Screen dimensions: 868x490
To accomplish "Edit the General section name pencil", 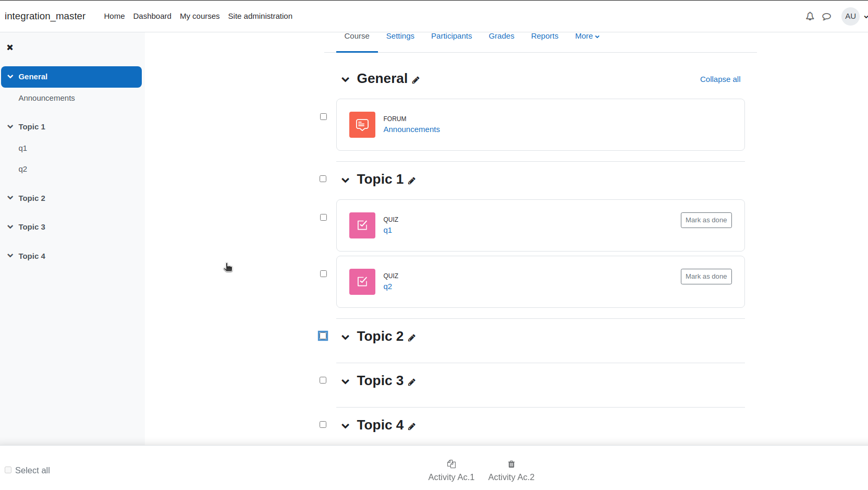I will (x=415, y=80).
